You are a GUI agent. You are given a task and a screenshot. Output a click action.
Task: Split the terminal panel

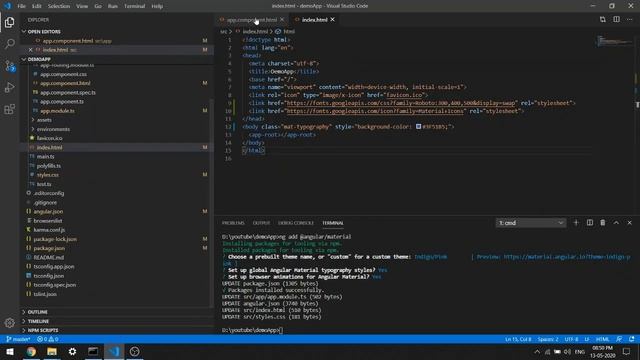[590, 223]
